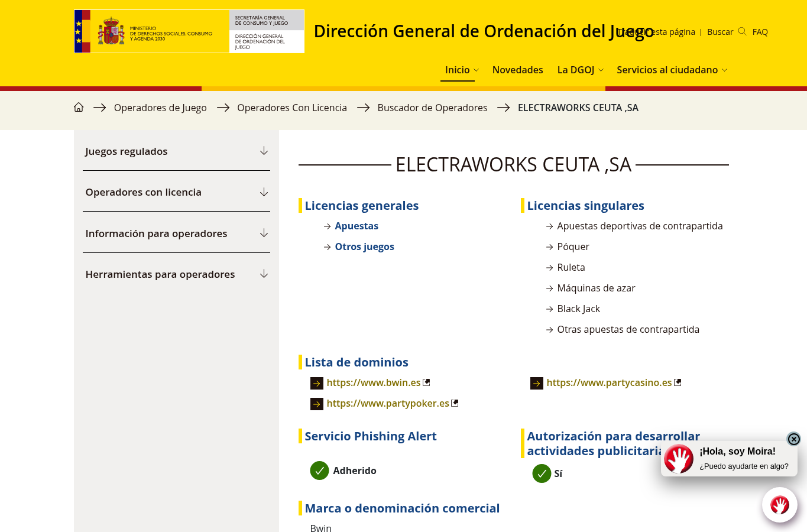Click the home icon in breadcrumb

pos(79,108)
